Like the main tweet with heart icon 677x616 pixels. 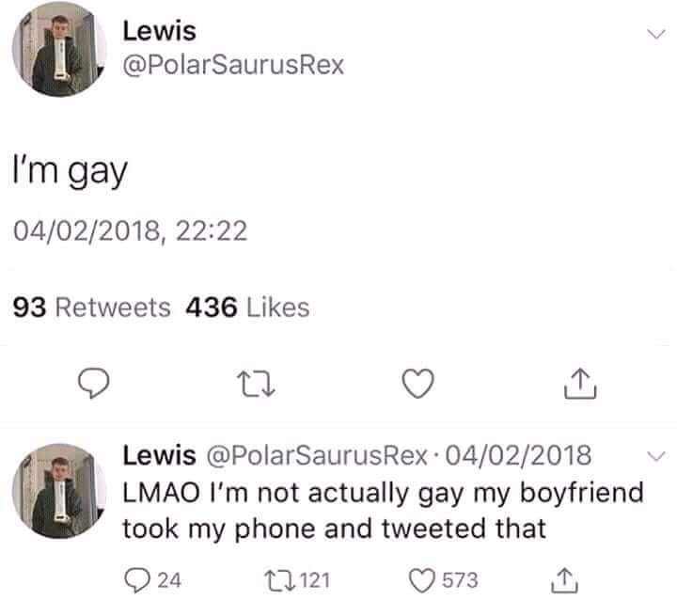[x=417, y=384]
